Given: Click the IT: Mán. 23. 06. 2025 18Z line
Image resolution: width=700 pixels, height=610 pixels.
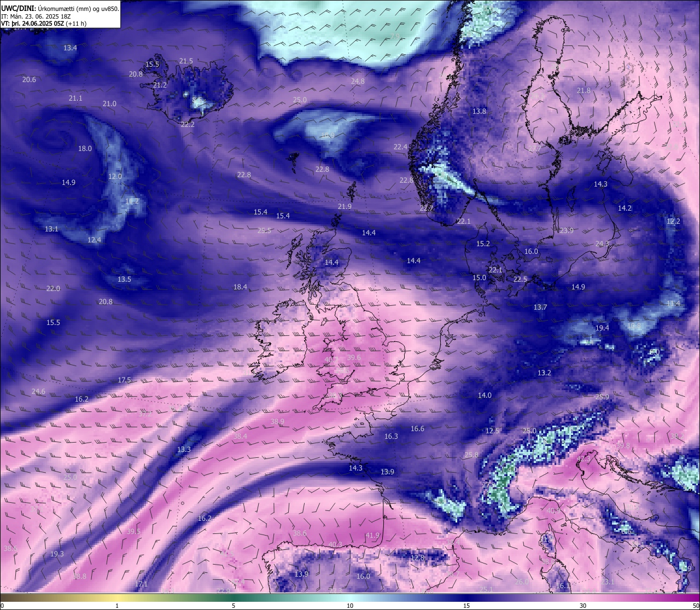Looking at the screenshot, I should pos(36,16).
